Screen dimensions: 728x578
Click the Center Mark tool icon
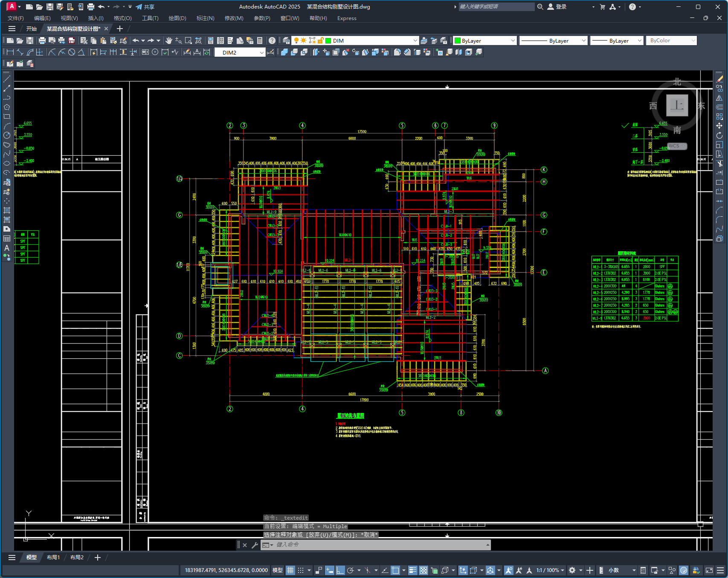tap(155, 52)
